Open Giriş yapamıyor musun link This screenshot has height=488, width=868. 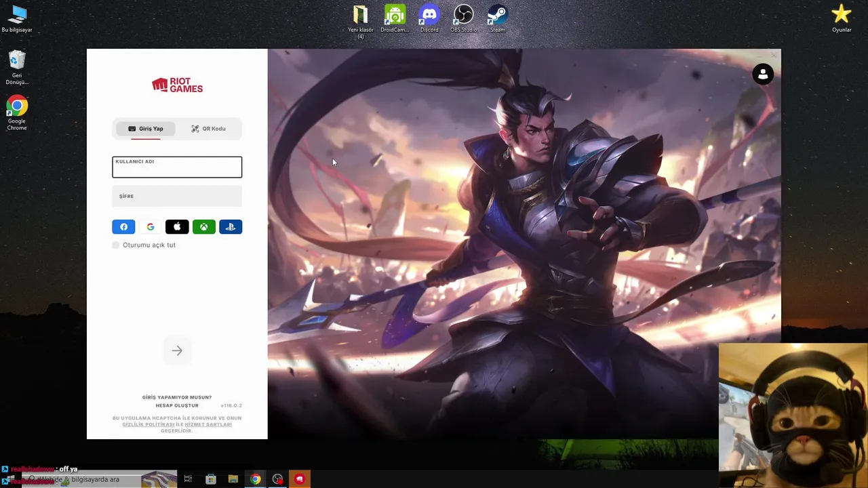(x=177, y=397)
